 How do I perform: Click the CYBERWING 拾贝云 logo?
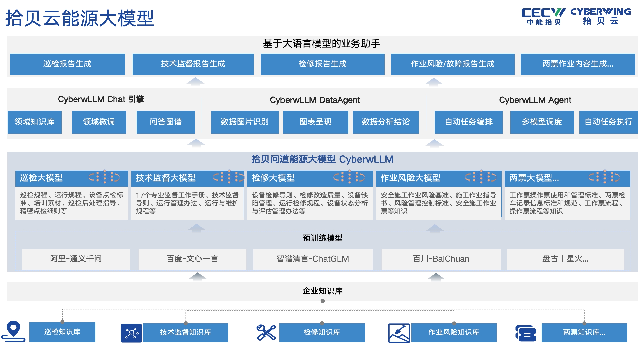(600, 17)
